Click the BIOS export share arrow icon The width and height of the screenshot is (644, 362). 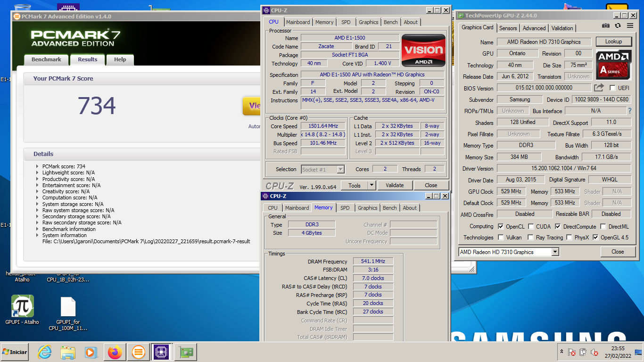[x=599, y=88]
